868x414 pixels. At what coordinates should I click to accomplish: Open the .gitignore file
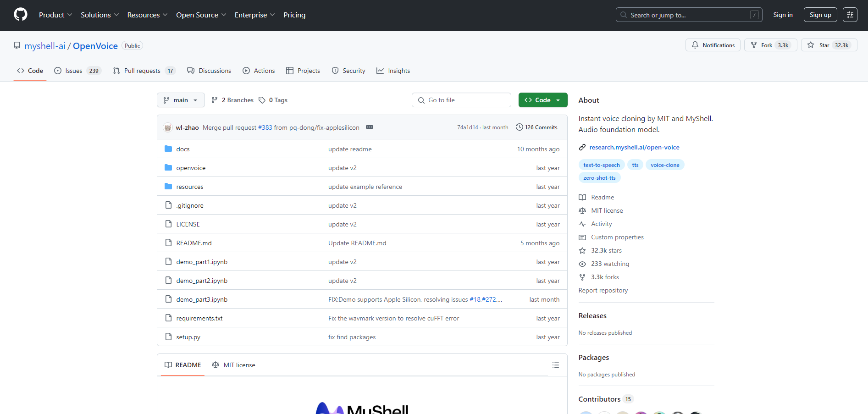190,205
